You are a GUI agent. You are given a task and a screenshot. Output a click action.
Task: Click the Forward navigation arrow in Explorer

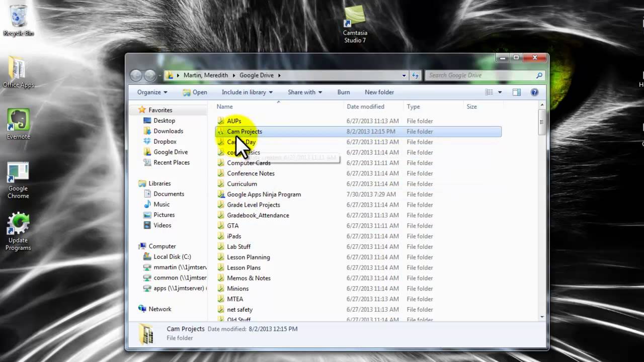(x=150, y=75)
